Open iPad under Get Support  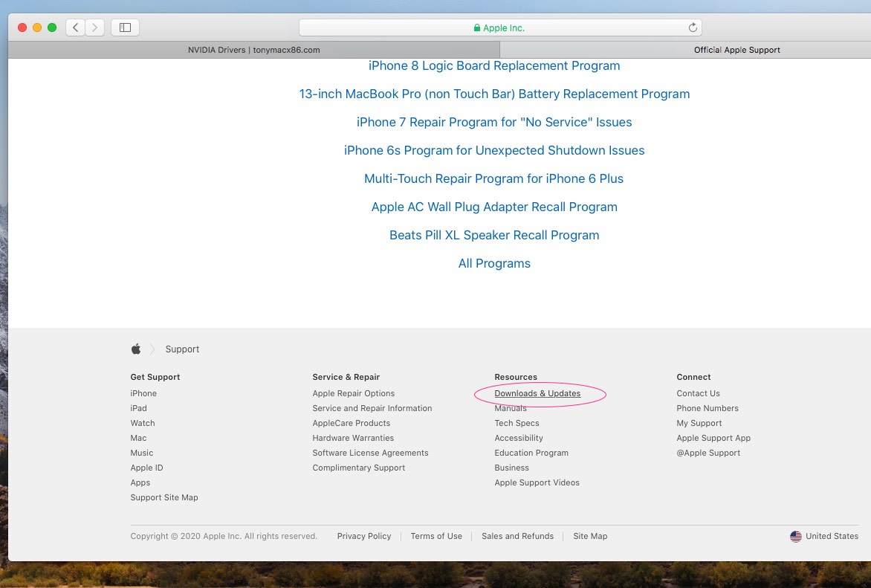click(x=138, y=408)
